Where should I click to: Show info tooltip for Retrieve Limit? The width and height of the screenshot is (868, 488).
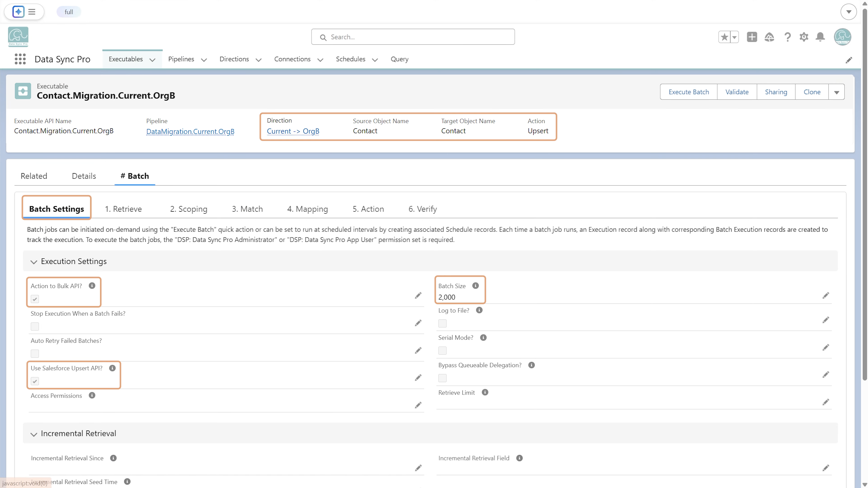pos(485,392)
